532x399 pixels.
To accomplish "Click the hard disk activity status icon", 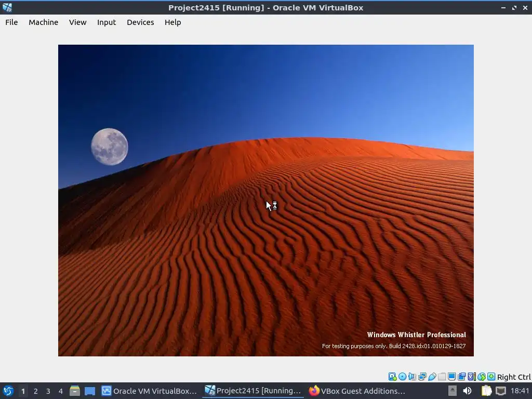I will pos(393,377).
